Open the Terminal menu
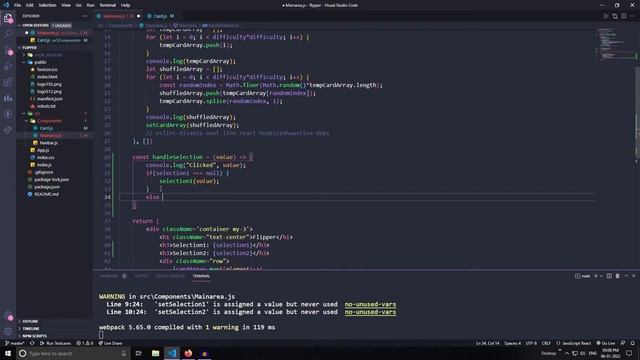The image size is (640, 360). [x=107, y=5]
